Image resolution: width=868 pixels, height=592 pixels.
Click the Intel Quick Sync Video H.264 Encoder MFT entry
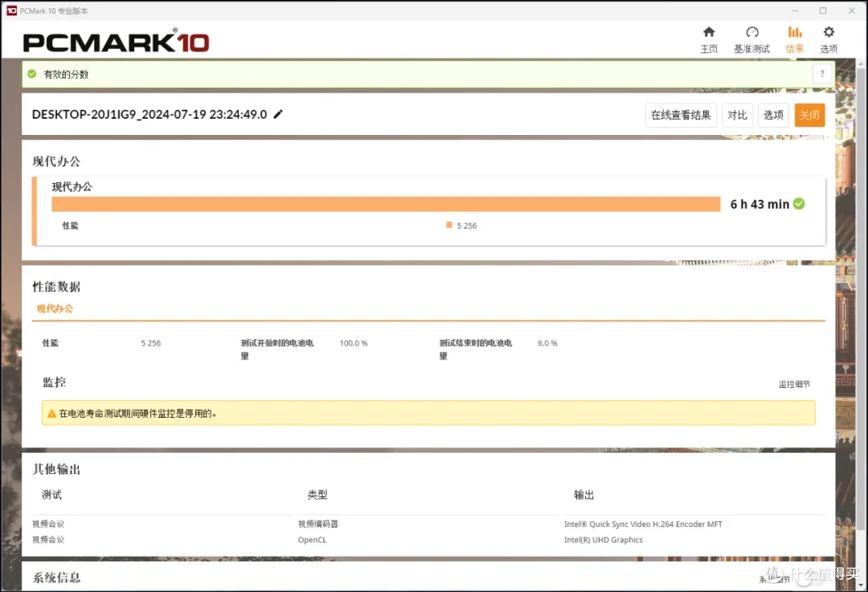[643, 524]
